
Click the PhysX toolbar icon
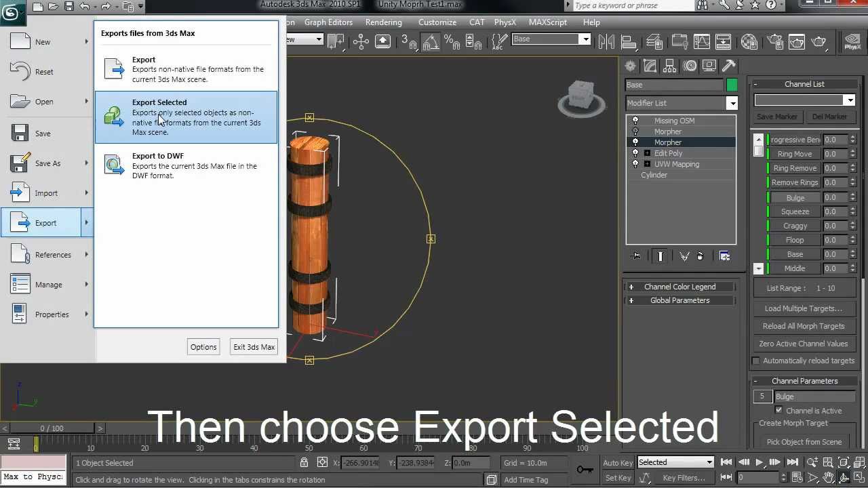[852, 42]
